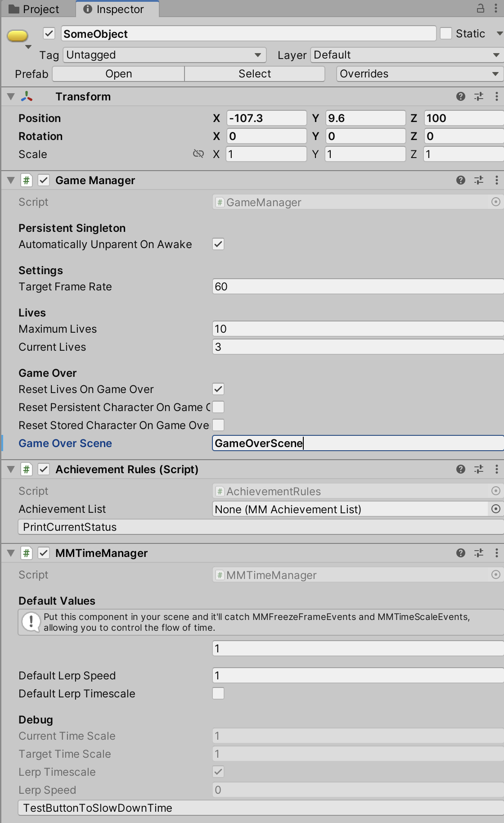Open Game Manager help icon
This screenshot has width=504, height=823.
[x=460, y=180]
